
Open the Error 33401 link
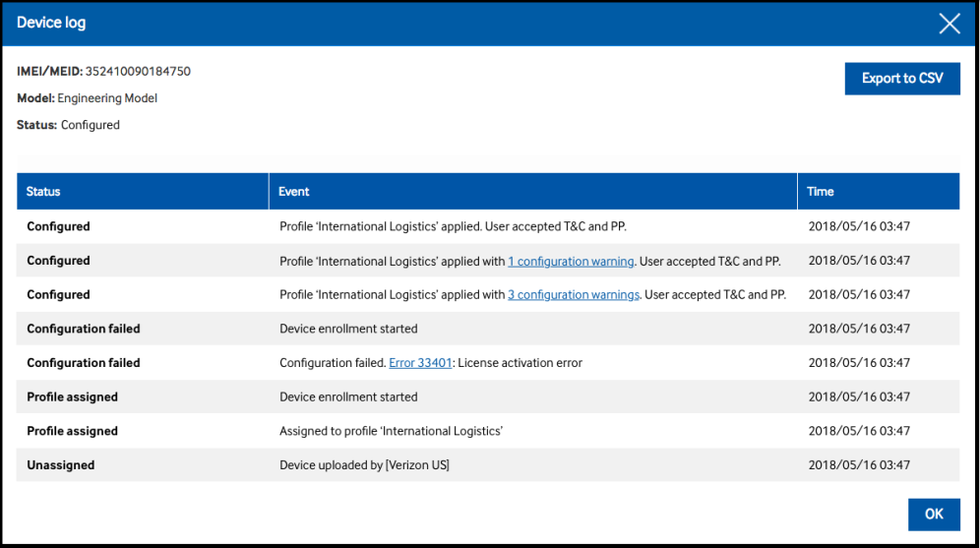coord(420,363)
